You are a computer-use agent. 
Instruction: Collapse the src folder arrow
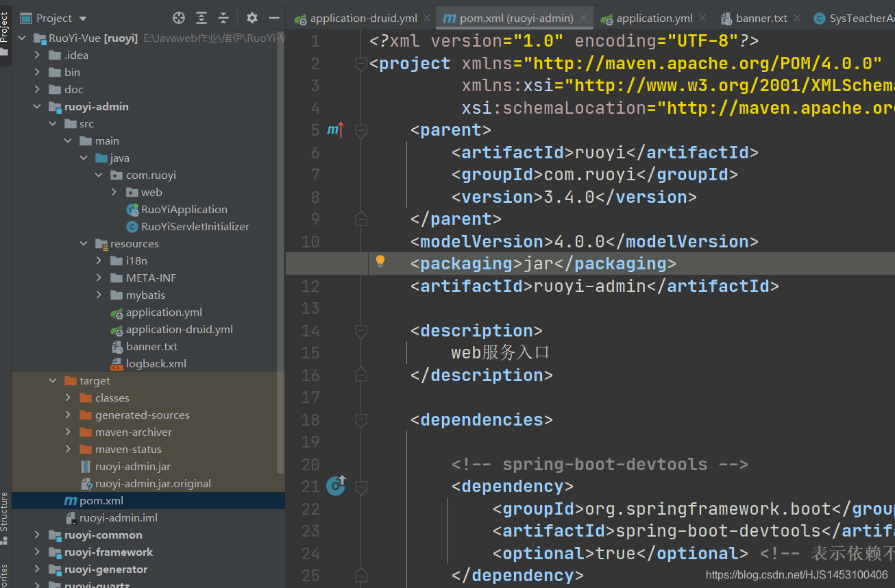tap(53, 123)
